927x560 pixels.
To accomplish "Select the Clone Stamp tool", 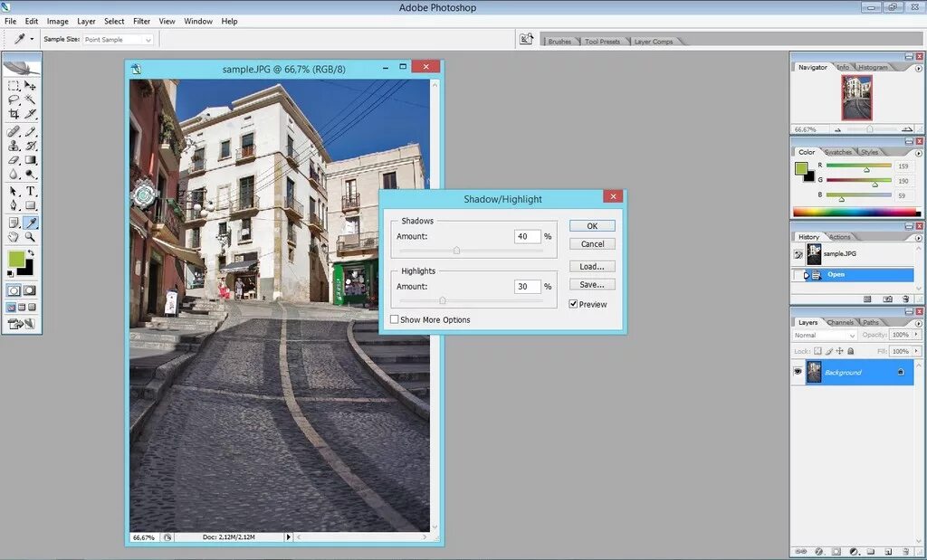I will click(x=14, y=146).
